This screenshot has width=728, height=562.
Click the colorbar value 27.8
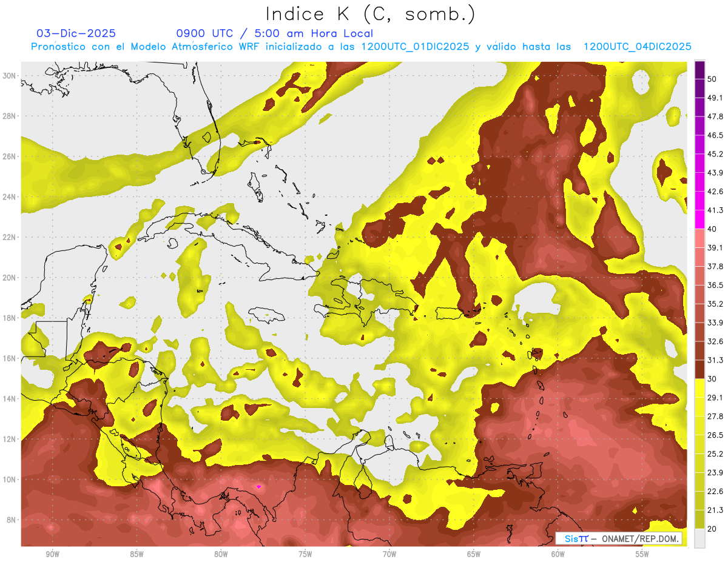715,416
